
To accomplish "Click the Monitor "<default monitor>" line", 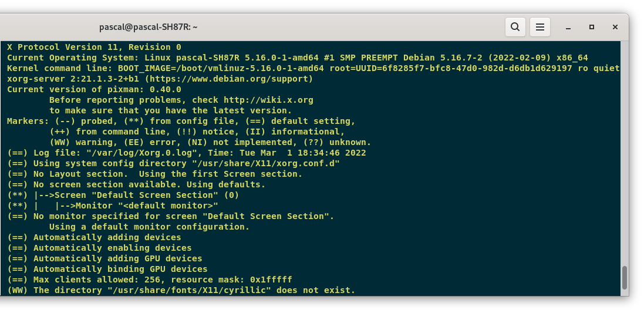I will pos(113,206).
